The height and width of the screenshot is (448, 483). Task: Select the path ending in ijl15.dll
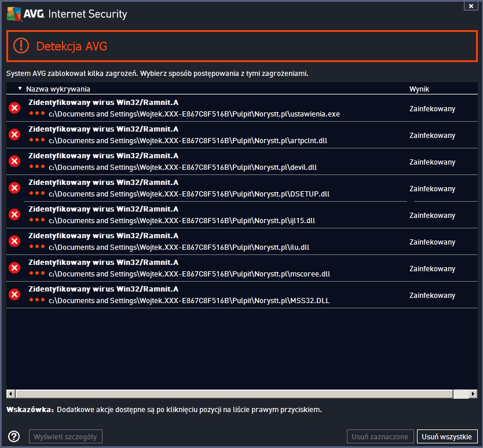[182, 221]
